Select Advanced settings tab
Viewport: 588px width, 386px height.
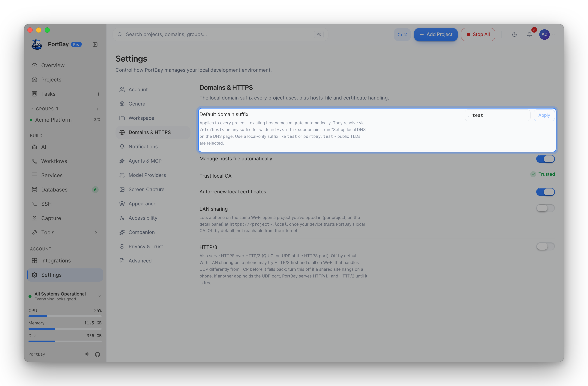click(x=153, y=261)
